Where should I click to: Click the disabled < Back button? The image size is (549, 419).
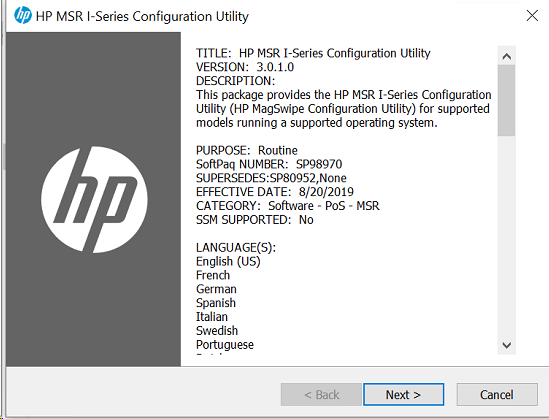click(x=321, y=394)
